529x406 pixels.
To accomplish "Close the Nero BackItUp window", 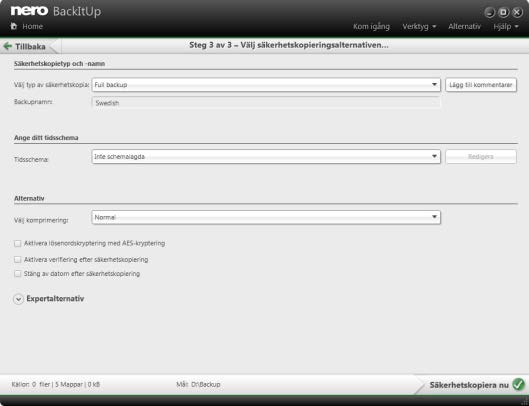I will pos(517,12).
